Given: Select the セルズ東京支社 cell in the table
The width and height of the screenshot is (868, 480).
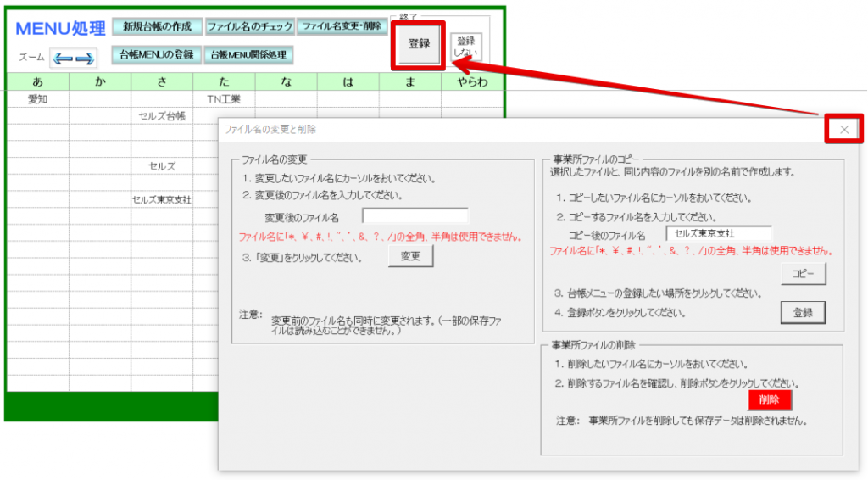Looking at the screenshot, I should tap(162, 200).
